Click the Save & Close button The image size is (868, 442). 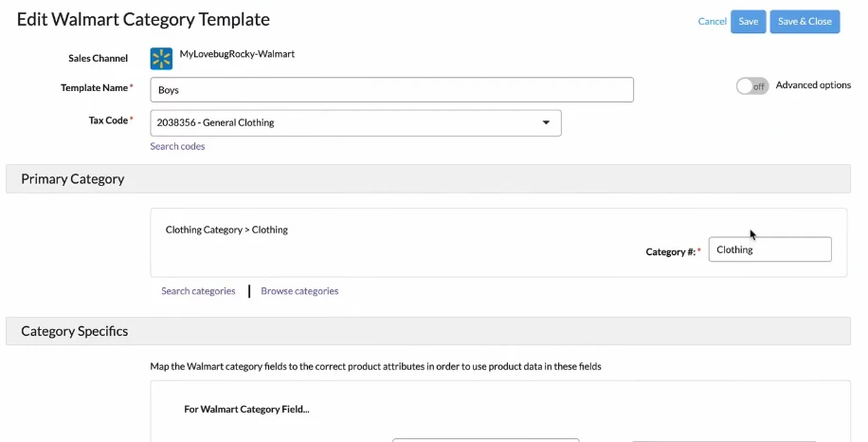click(805, 22)
